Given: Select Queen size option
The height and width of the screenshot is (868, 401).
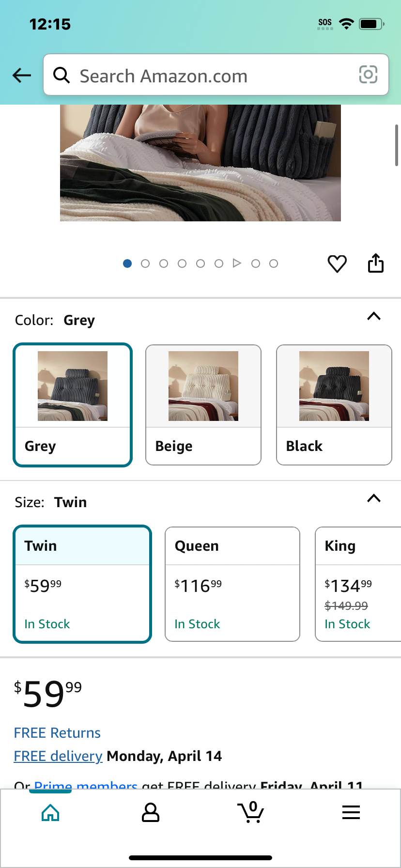Looking at the screenshot, I should click(x=232, y=584).
